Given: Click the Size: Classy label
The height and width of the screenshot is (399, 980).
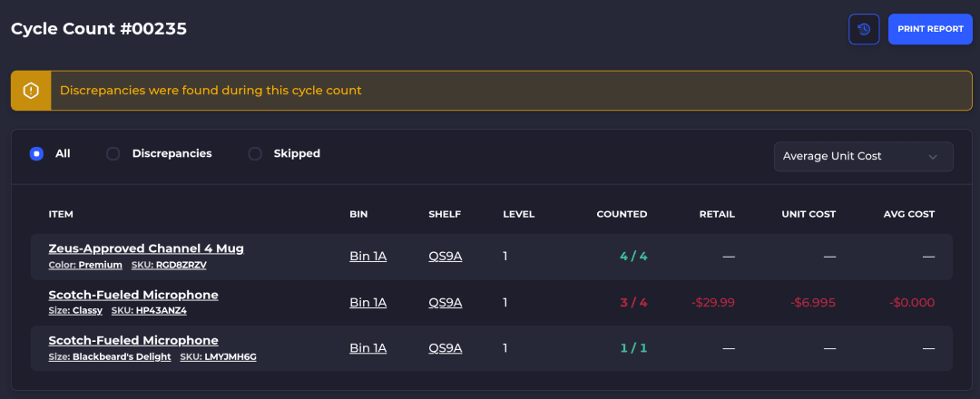Looking at the screenshot, I should click(x=75, y=310).
